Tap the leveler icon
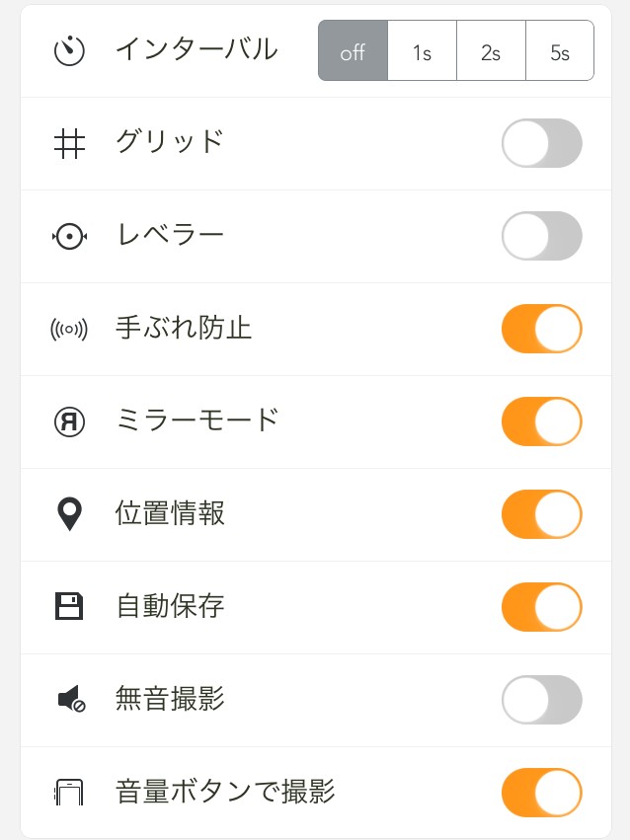 [x=69, y=236]
